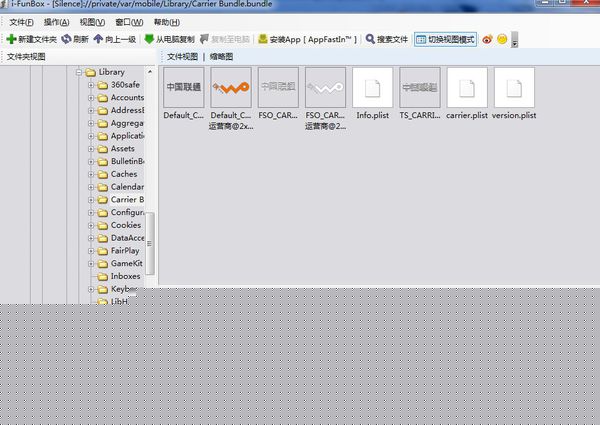The width and height of the screenshot is (600, 425).
Task: Collapse the Library tree node
Action: [79, 72]
